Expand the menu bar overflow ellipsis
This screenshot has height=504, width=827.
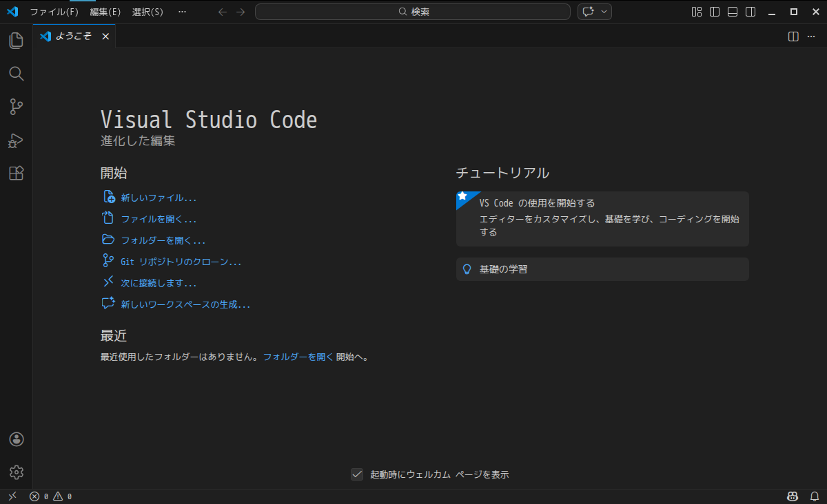click(x=182, y=12)
